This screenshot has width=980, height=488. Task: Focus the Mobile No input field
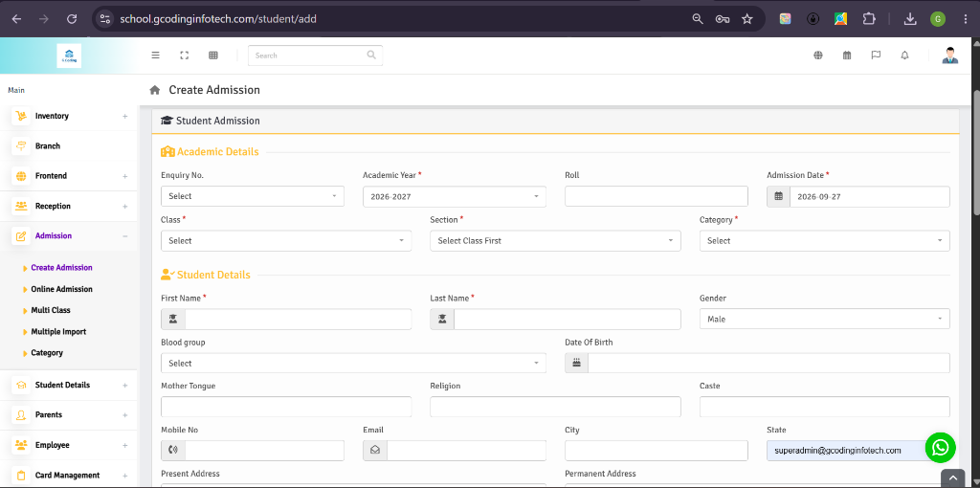[264, 451]
